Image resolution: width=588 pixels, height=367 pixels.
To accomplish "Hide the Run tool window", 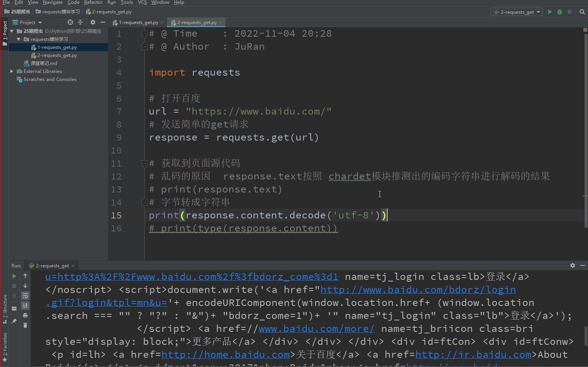I will pos(583,265).
